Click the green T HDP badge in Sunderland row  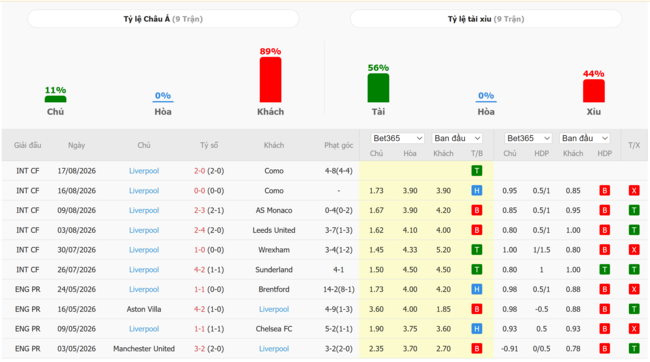point(604,270)
